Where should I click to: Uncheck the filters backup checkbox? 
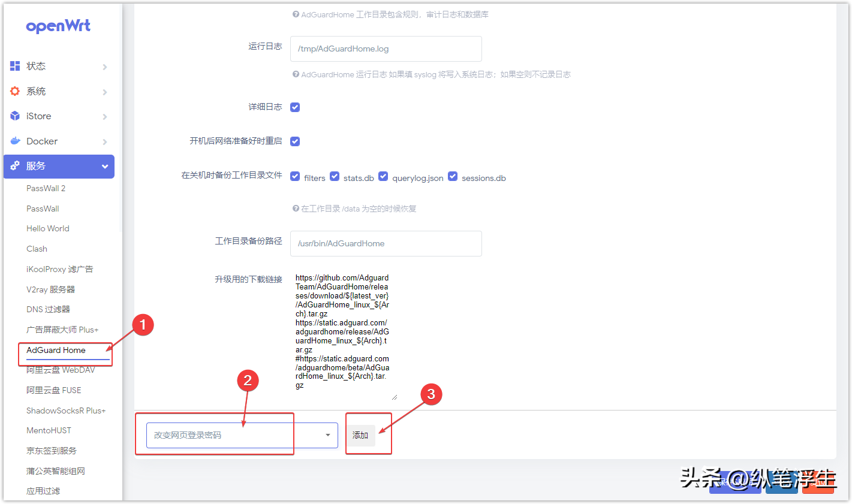(x=295, y=176)
